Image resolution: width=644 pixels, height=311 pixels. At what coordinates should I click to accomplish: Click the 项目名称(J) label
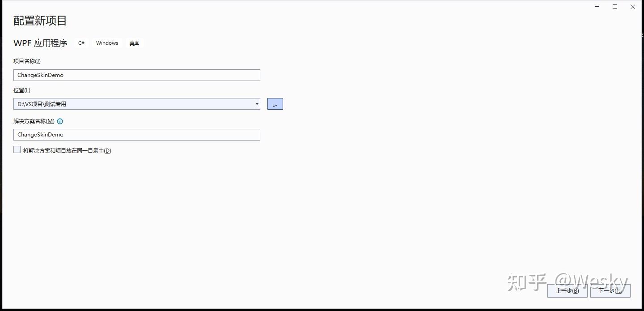[x=27, y=61]
